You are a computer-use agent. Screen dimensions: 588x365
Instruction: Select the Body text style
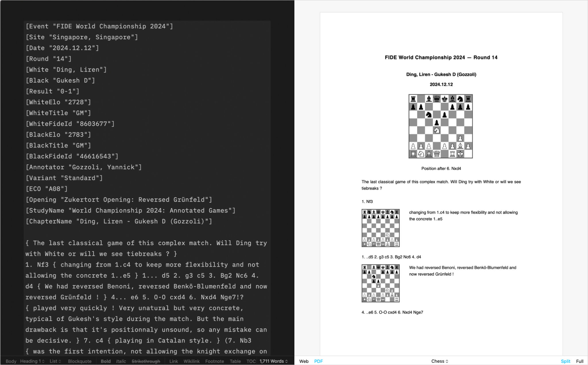(11, 361)
